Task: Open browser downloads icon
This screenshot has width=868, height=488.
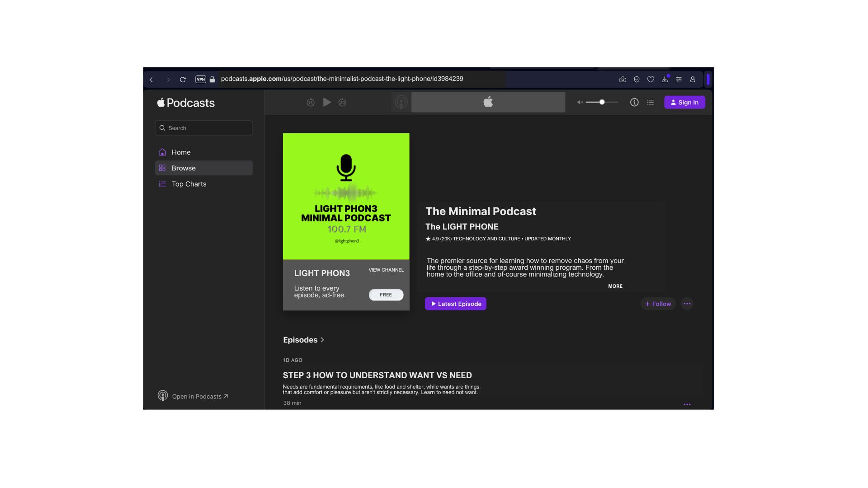Action: pos(665,79)
